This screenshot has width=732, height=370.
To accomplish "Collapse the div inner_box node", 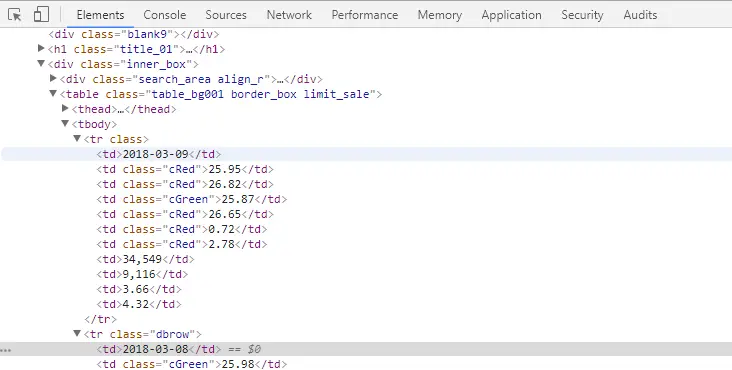I will coord(41,63).
